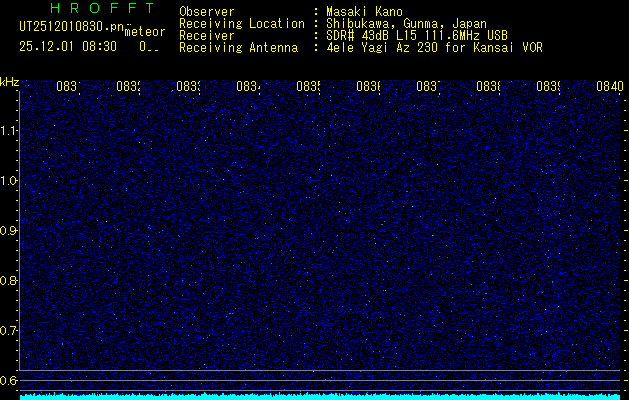Screen dimensions: 629x400
Task: Click the cyan signal level strip
Action: tap(320, 396)
